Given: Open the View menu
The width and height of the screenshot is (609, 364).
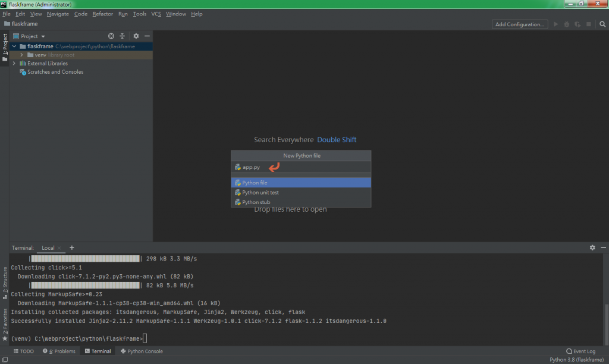Looking at the screenshot, I should [36, 14].
